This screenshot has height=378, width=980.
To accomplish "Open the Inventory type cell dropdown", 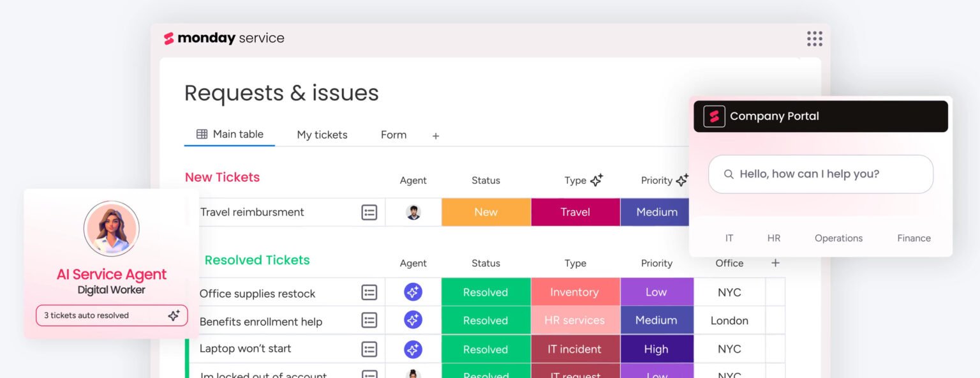I will click(x=575, y=292).
